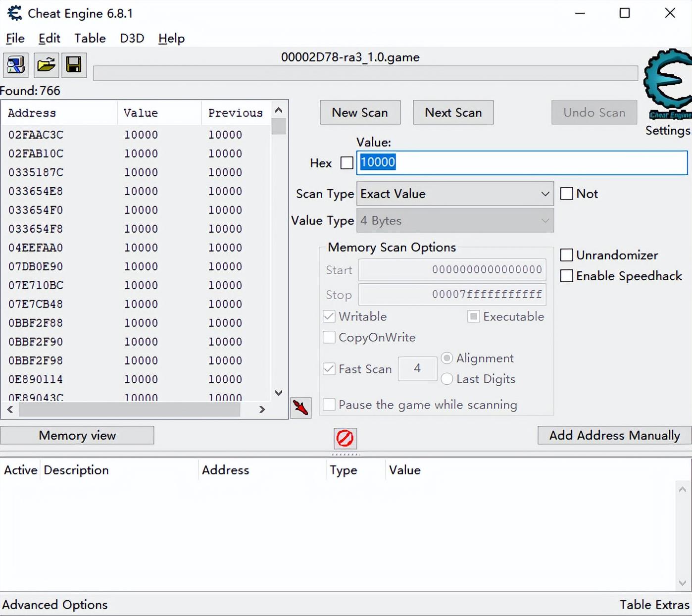Click the Next Scan button

coord(453,112)
